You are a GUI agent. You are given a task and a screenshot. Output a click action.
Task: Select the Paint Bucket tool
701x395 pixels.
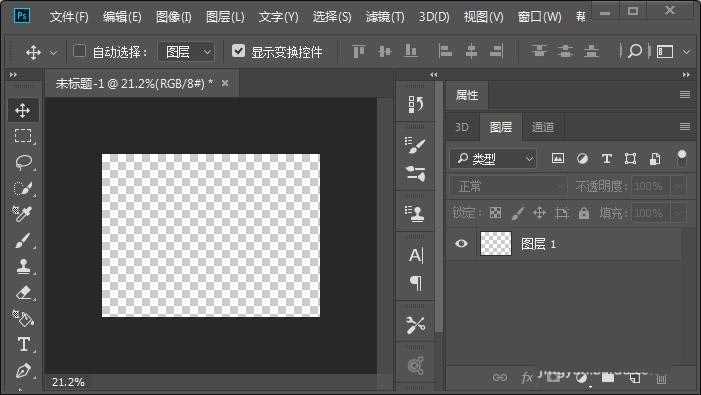point(23,318)
